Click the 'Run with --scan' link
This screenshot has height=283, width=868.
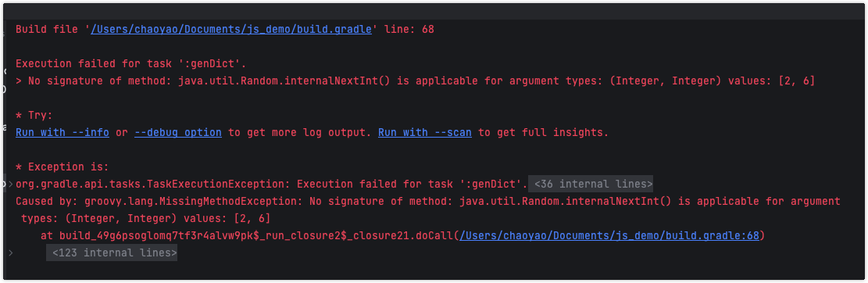pos(424,132)
